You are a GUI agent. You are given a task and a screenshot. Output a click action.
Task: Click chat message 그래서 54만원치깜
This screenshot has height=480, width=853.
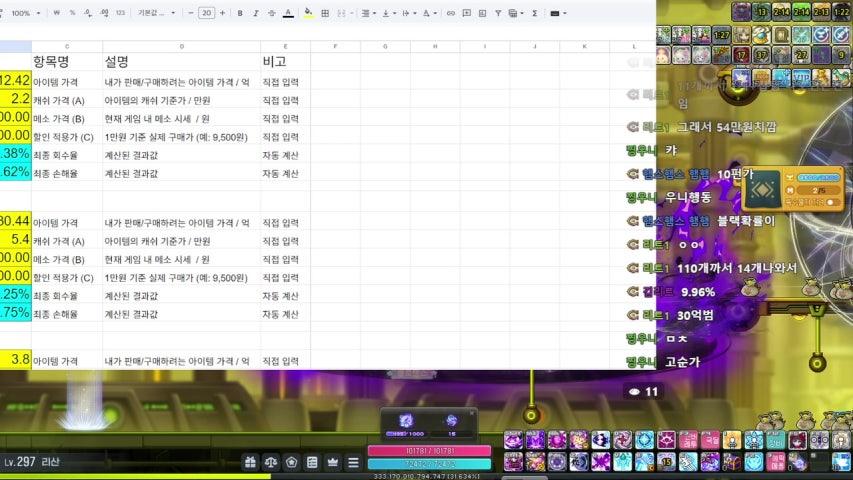[726, 127]
